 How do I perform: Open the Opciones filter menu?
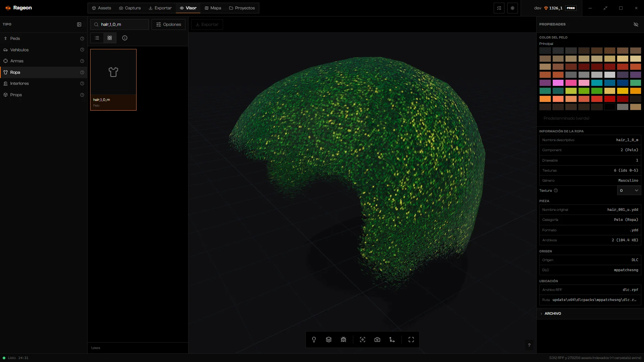[168, 24]
